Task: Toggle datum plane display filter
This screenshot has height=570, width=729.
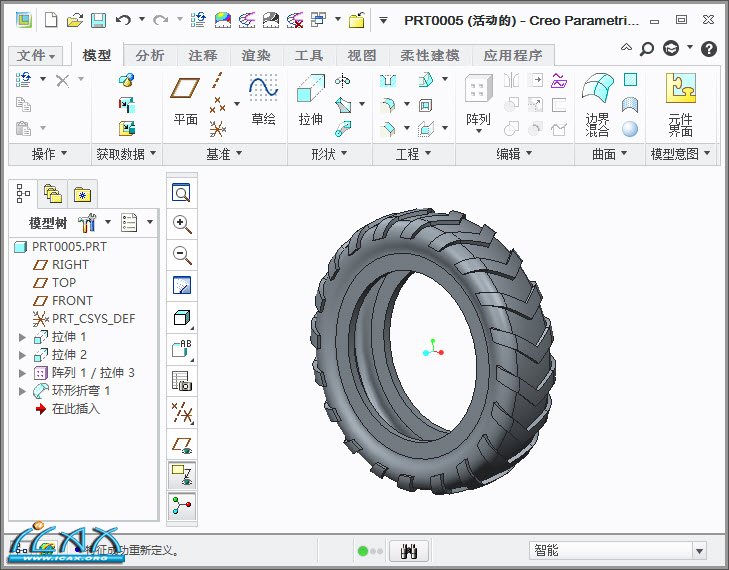Action: click(x=181, y=443)
